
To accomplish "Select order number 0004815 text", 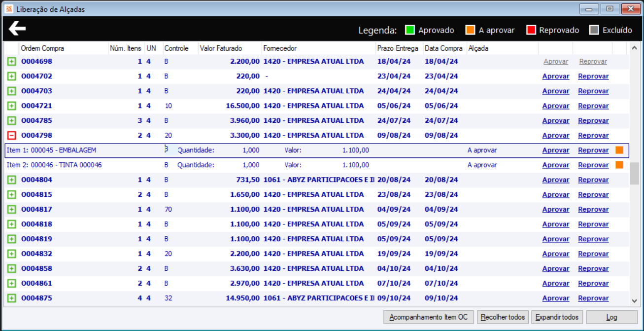I will click(36, 195).
